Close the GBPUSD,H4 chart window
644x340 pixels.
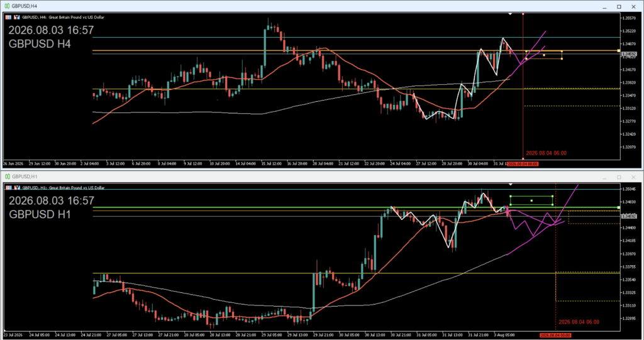point(633,6)
